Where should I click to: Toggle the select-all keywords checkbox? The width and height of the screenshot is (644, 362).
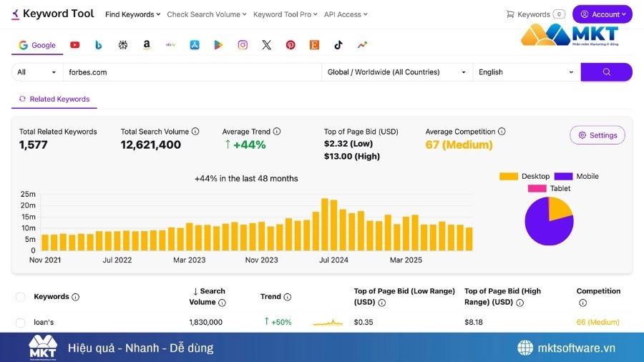pos(20,297)
